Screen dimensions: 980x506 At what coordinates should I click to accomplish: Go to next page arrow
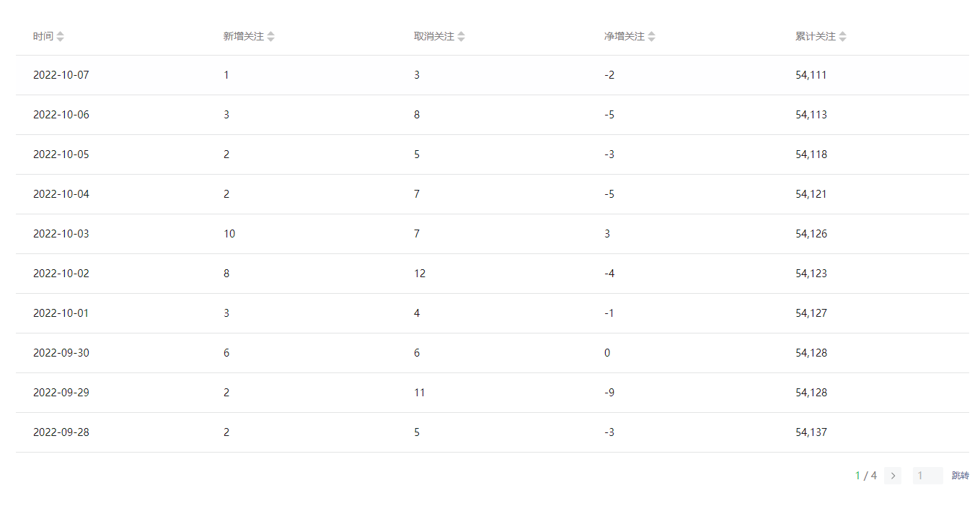coord(893,476)
